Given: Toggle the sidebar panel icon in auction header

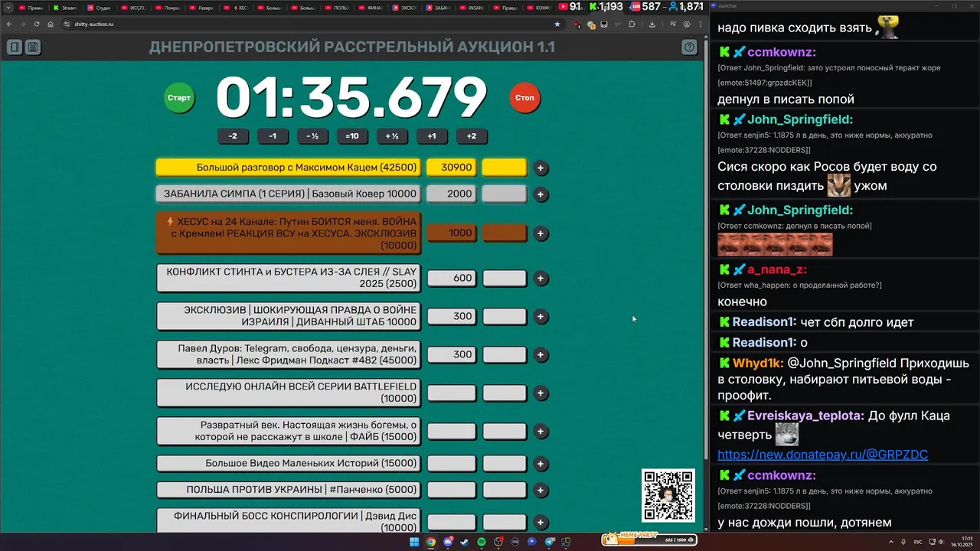Looking at the screenshot, I should click(x=15, y=47).
